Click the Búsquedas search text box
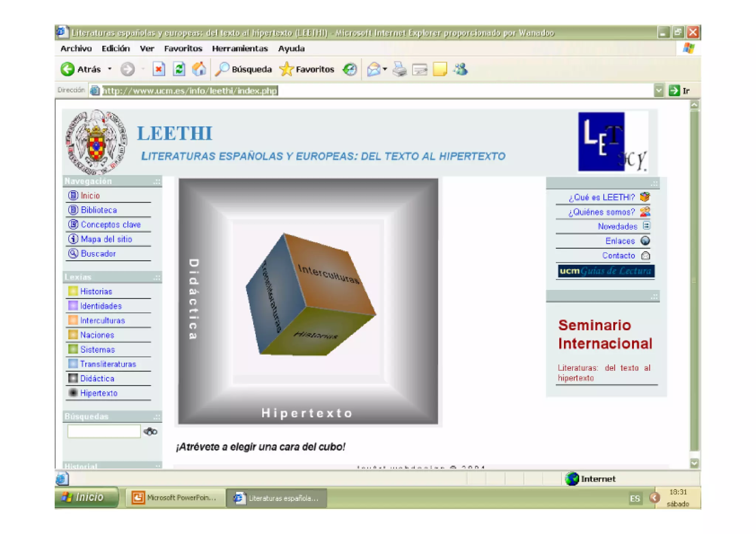 (104, 431)
